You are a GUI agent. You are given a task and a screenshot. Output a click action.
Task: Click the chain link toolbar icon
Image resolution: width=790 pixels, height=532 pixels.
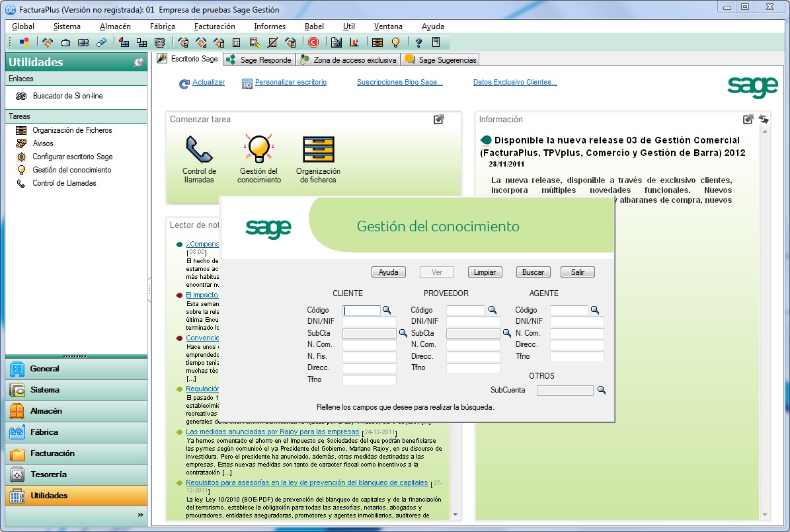102,42
